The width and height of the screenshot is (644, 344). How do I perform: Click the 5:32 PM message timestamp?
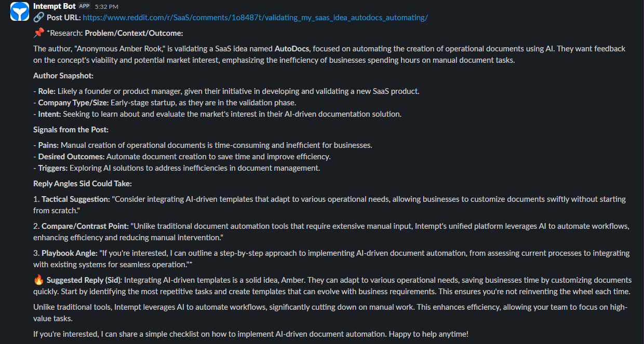106,7
